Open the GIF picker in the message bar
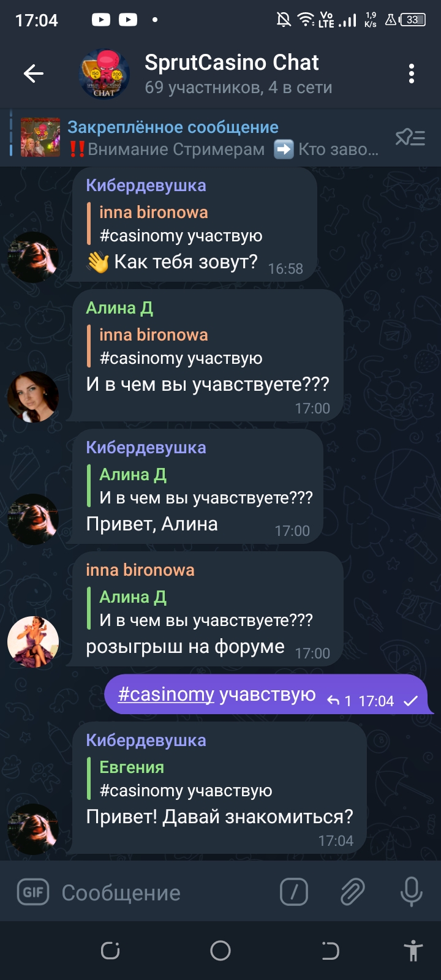Screen dimensions: 441x980 pos(32,892)
